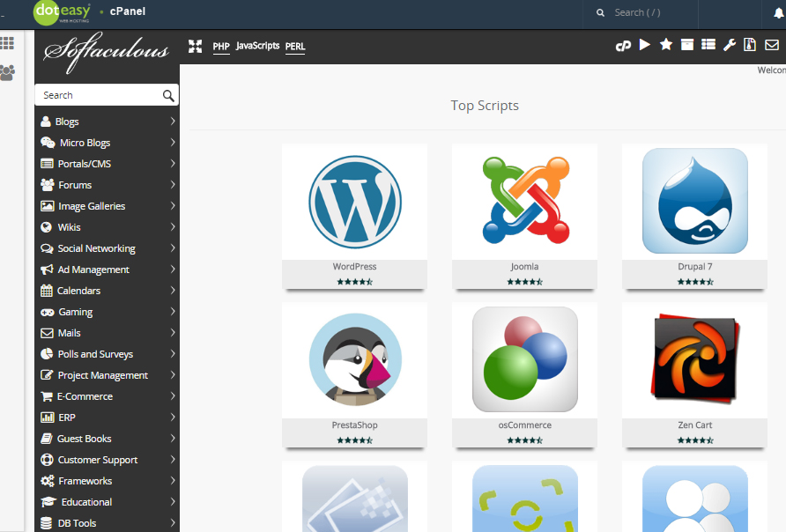Click the WordPress star rating

tap(354, 282)
